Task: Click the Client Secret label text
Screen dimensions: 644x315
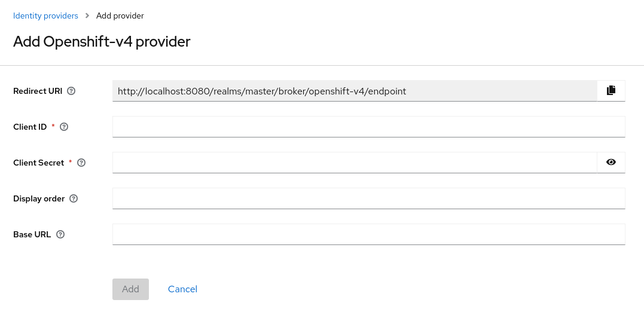Action: pos(38,163)
